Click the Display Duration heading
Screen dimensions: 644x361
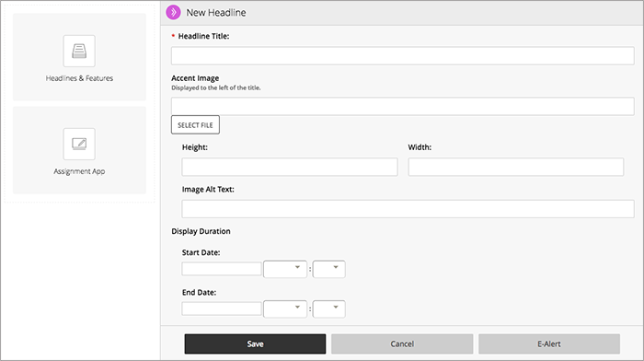pos(201,231)
